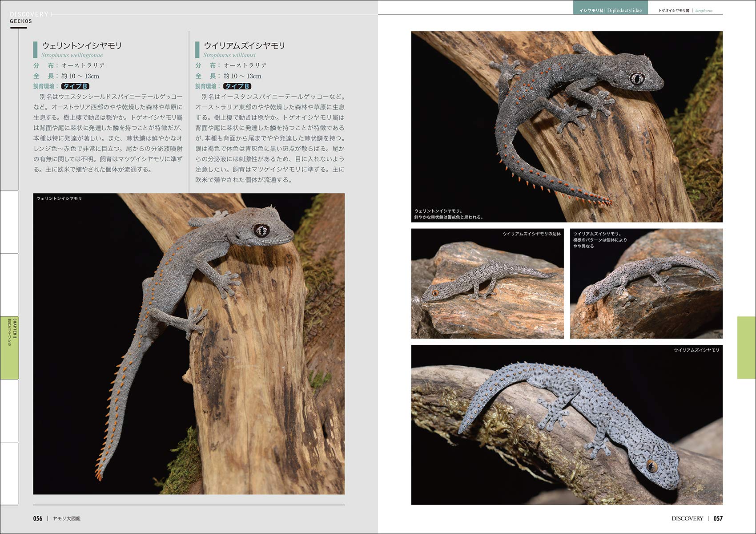Select the トゲオイシヤモリ属 Strophurus header label

click(685, 10)
